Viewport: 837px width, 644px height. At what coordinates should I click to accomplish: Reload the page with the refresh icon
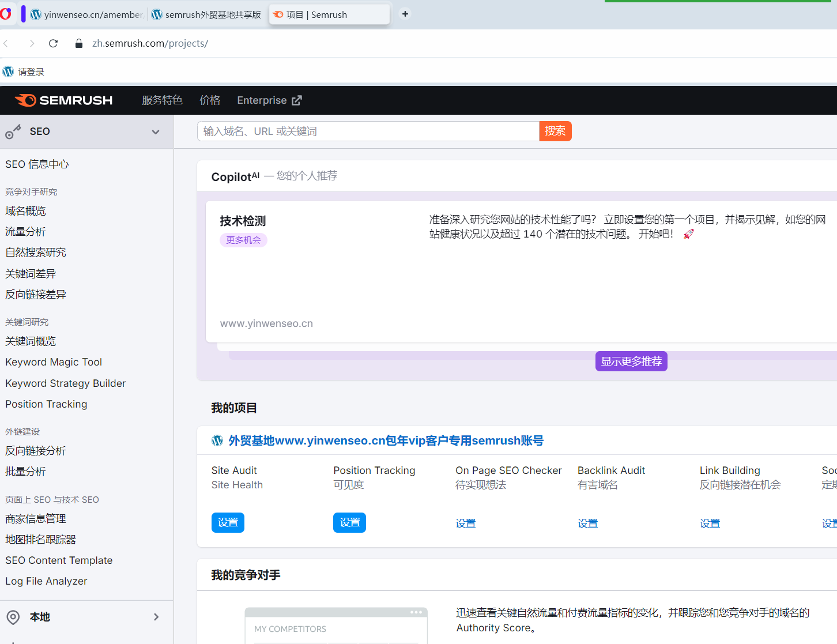pos(53,43)
